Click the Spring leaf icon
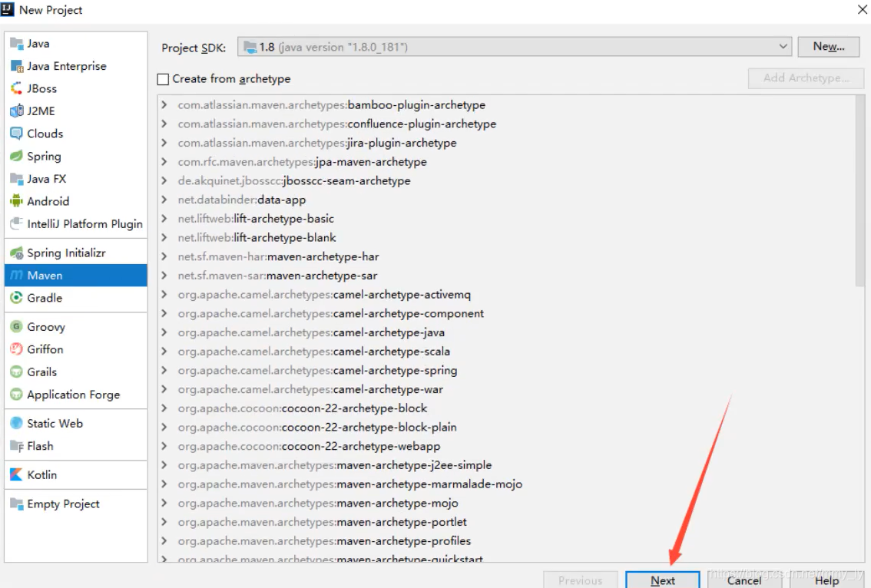 click(17, 156)
